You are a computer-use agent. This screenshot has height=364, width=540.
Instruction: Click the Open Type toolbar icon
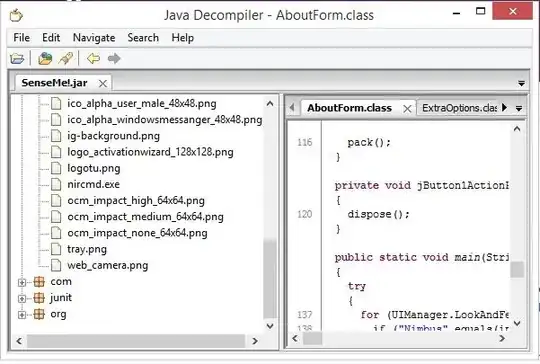click(45, 59)
